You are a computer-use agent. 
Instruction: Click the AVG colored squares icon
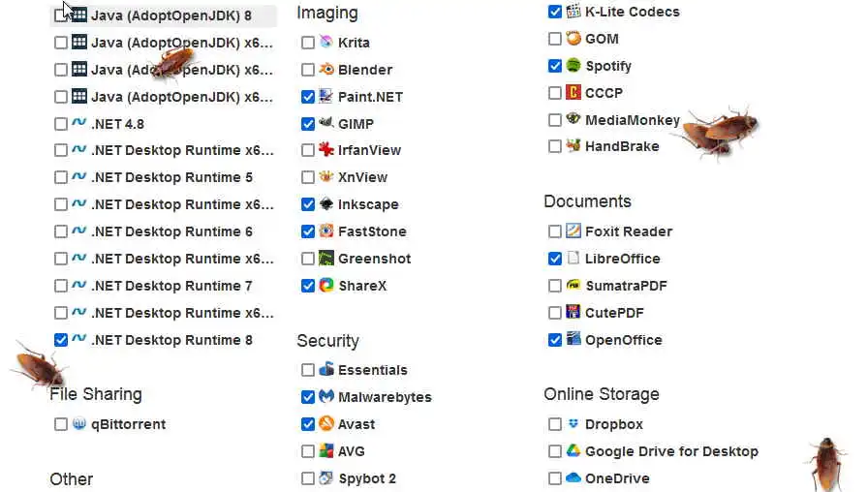[326, 450]
